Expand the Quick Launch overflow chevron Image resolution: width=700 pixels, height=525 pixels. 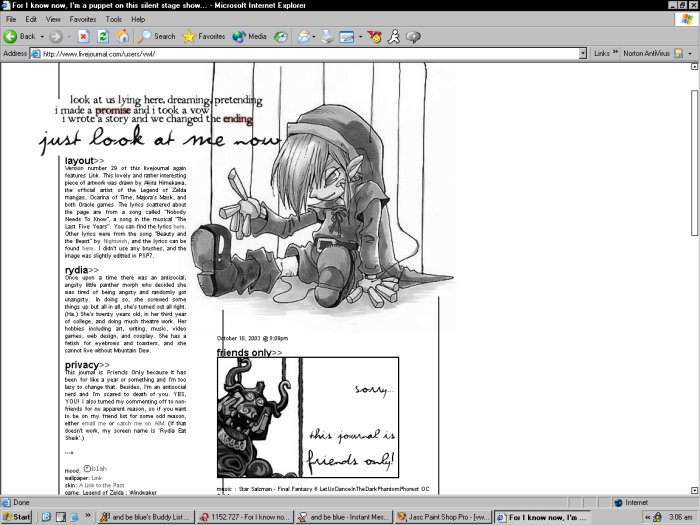pyautogui.click(x=88, y=516)
